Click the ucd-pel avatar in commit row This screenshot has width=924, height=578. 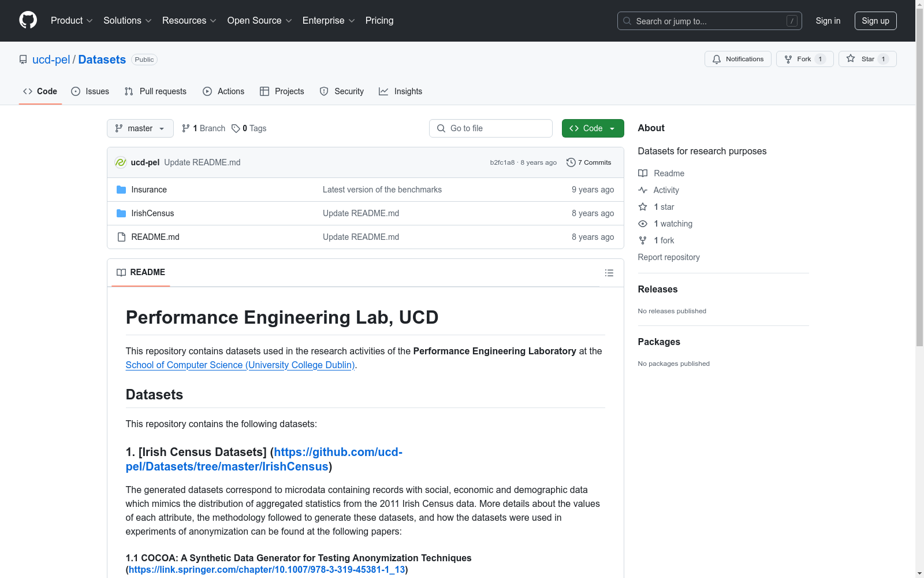[121, 162]
